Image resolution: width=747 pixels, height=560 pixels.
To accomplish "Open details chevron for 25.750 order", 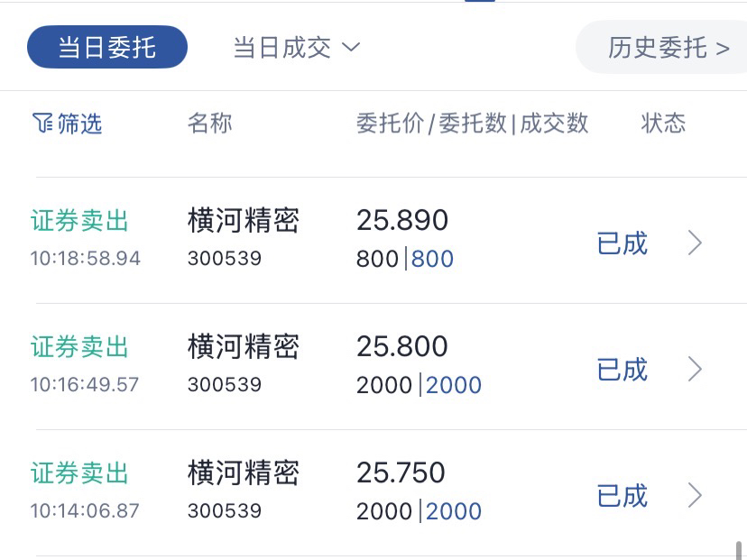I will (x=695, y=495).
